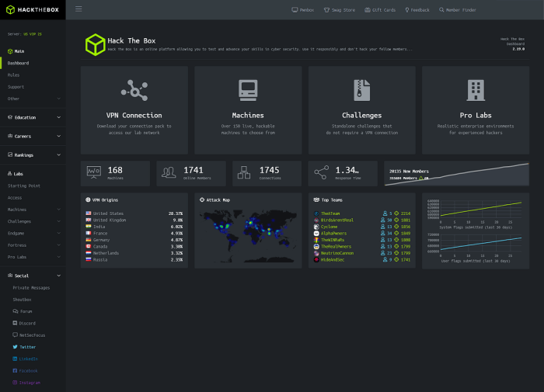Click the Hack The Box logo in sidebar header
Screen dimensions: 544x392
tap(33, 10)
